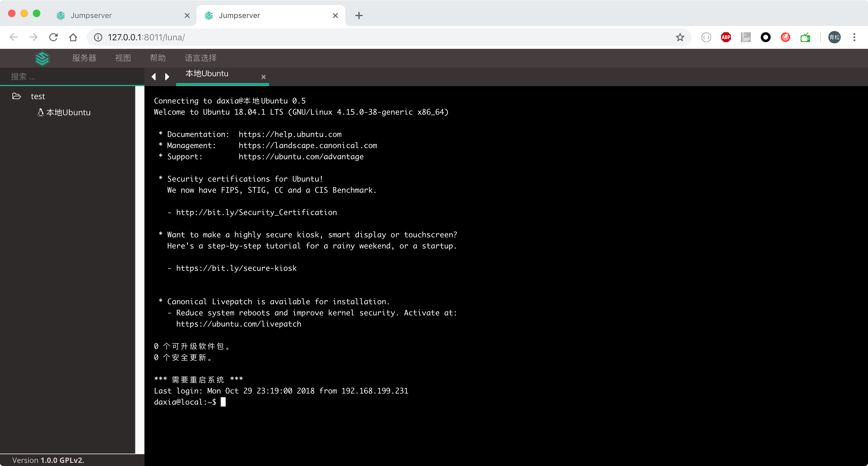Bookmark this page with star icon

(680, 37)
